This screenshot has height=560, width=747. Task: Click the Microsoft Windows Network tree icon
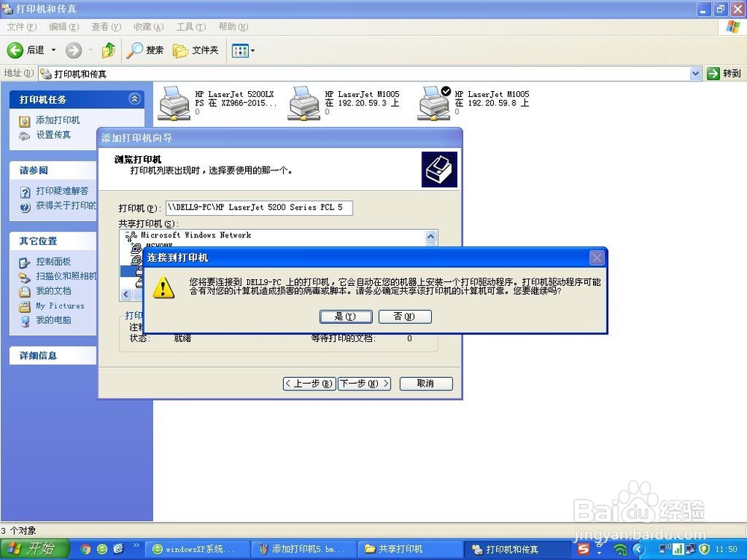point(131,236)
